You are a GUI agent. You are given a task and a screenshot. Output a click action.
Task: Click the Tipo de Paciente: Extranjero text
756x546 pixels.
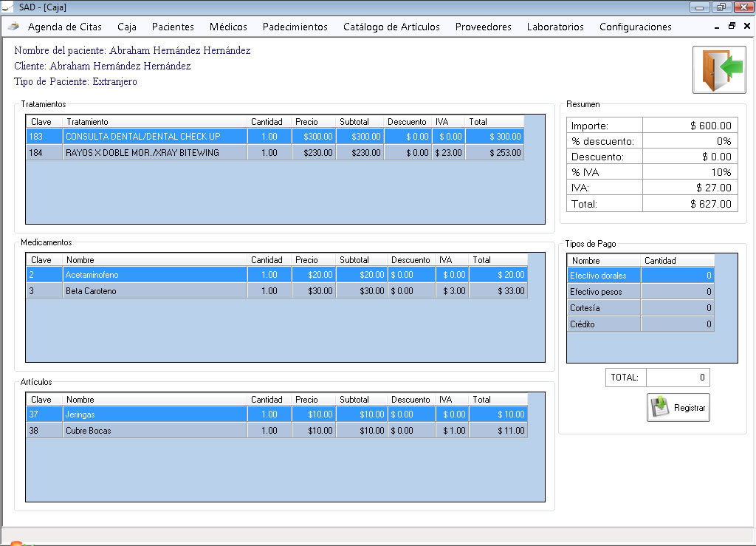pos(76,81)
